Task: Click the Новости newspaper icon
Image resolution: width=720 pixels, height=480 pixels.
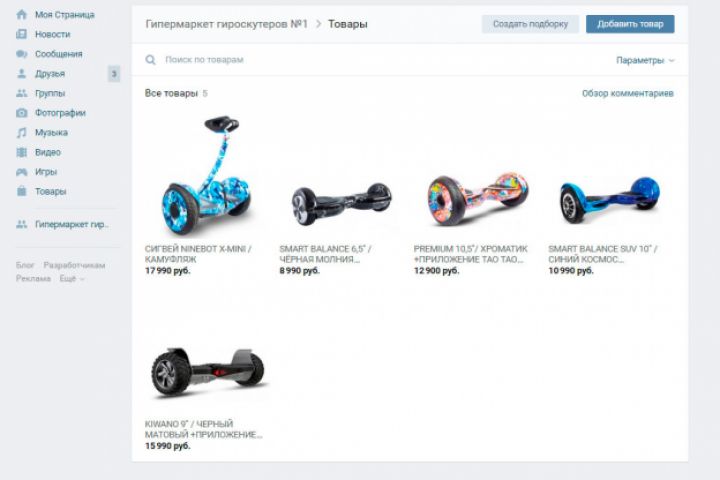Action: coord(22,34)
